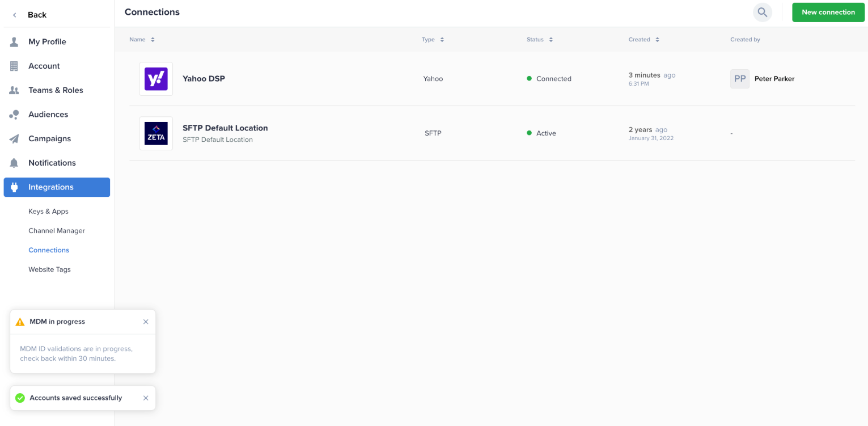Open My Profile from the sidebar
This screenshot has width=868, height=426.
click(x=47, y=42)
